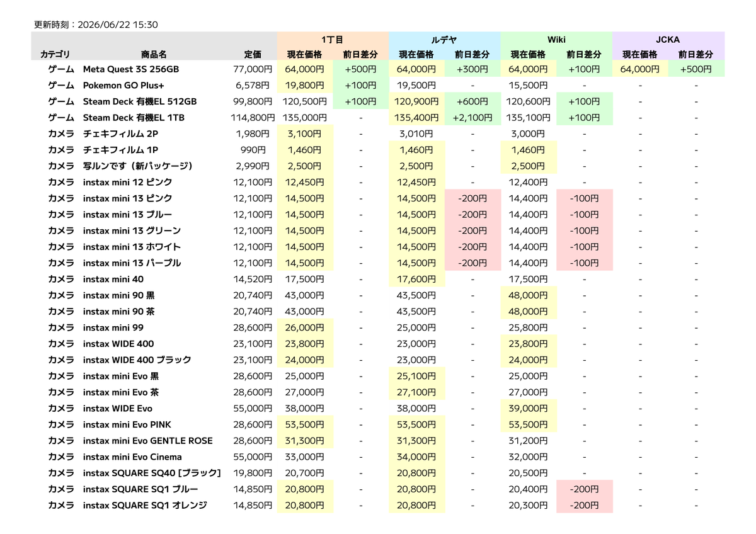Click the 32,000円 price cell

[x=528, y=457]
